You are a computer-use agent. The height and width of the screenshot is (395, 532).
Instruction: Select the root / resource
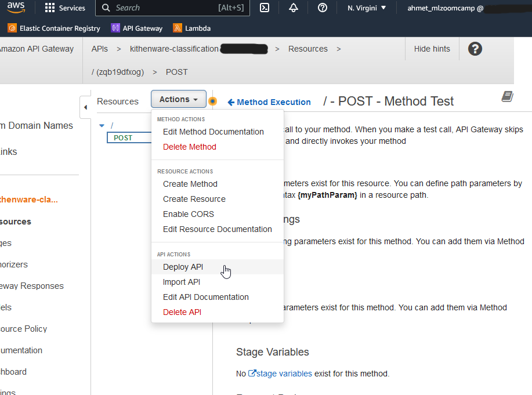pos(112,125)
